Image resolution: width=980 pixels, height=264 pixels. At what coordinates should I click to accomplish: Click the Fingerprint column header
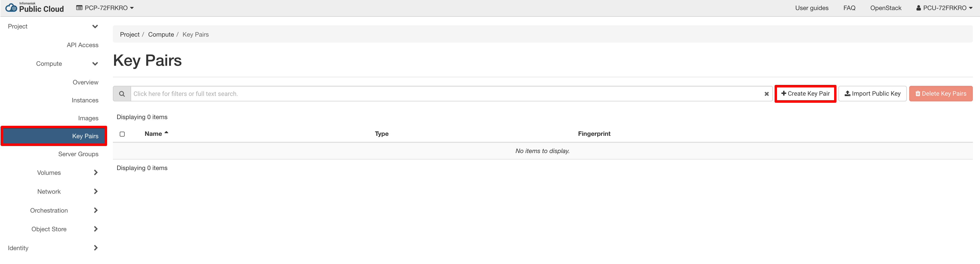click(594, 133)
